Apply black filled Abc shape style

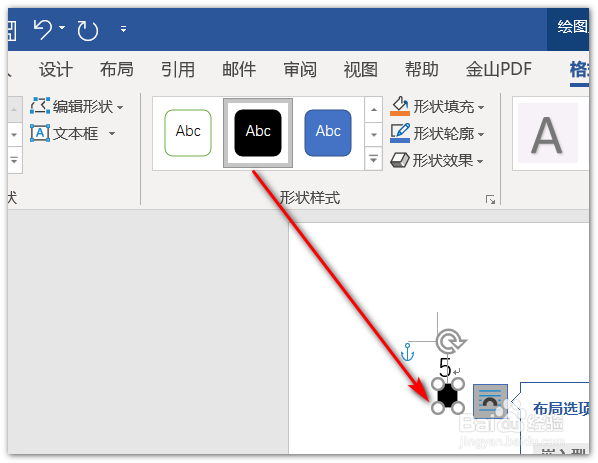(258, 133)
